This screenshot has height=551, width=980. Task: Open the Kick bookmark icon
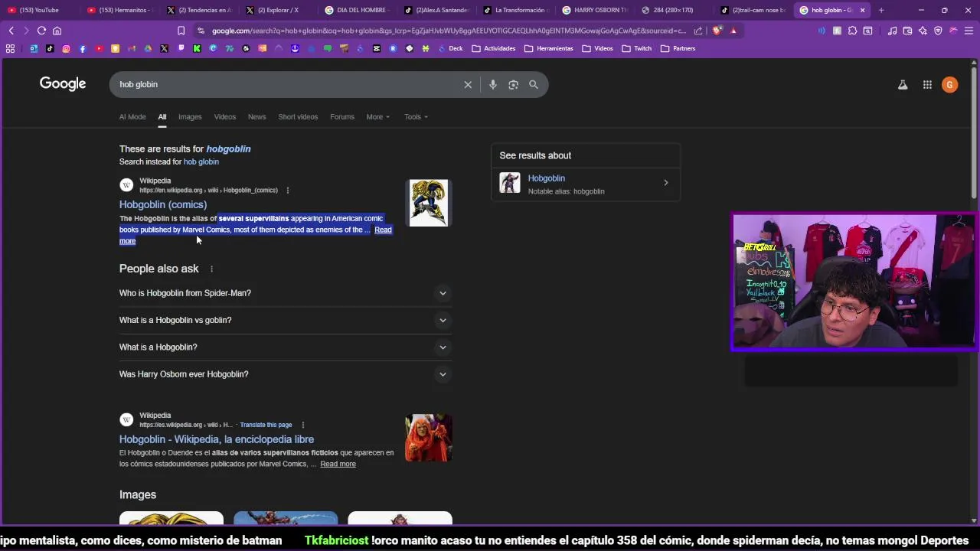[197, 48]
